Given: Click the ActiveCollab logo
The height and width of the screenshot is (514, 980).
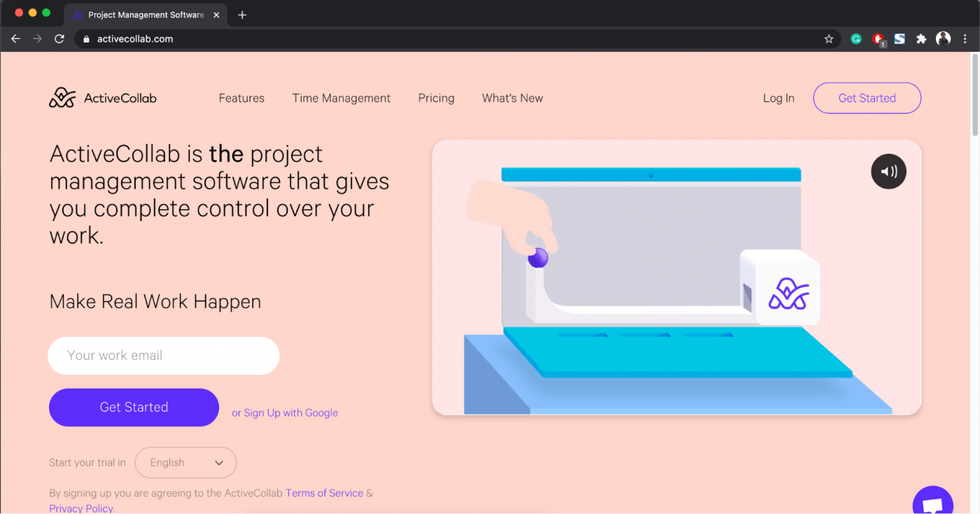Looking at the screenshot, I should [x=103, y=98].
